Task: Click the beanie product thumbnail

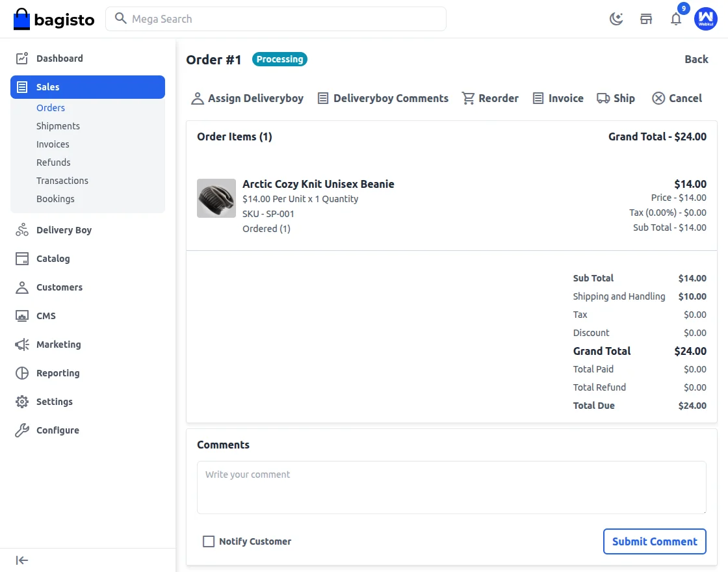Action: click(x=216, y=198)
